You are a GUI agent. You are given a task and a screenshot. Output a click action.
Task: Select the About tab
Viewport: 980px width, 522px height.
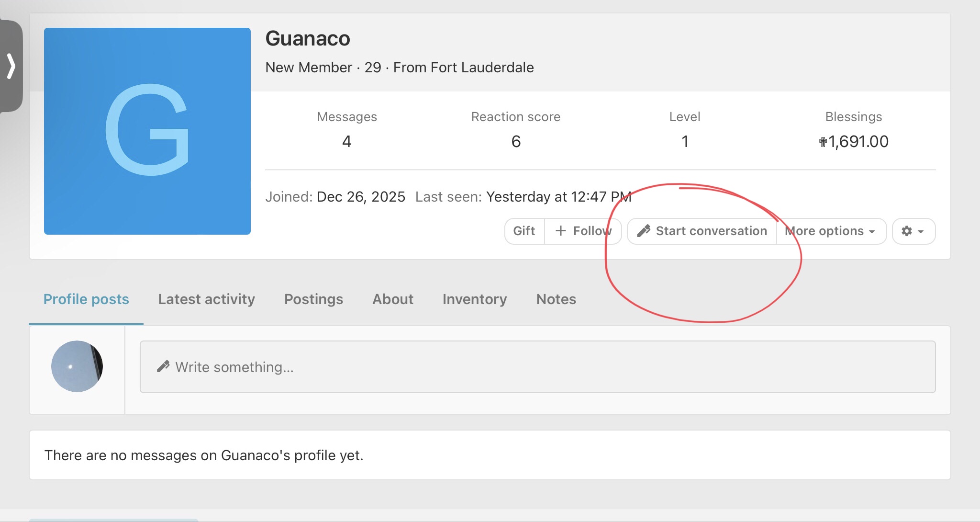(393, 299)
